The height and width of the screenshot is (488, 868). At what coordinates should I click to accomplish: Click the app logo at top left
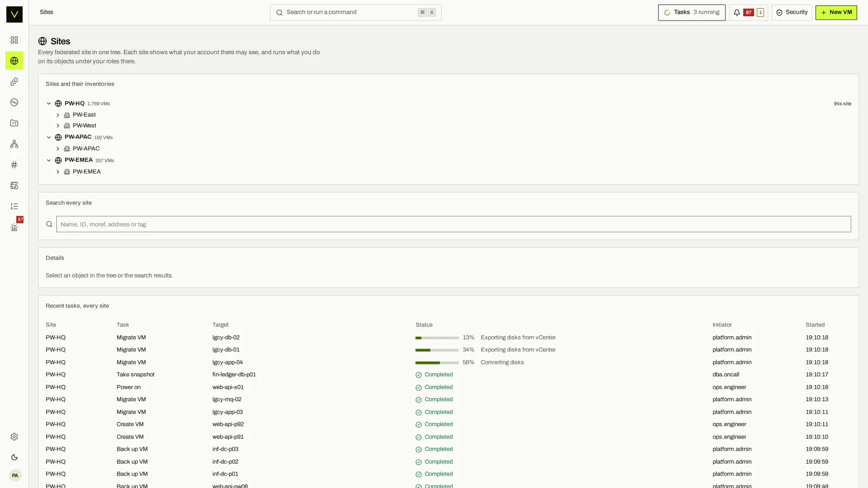[14, 14]
